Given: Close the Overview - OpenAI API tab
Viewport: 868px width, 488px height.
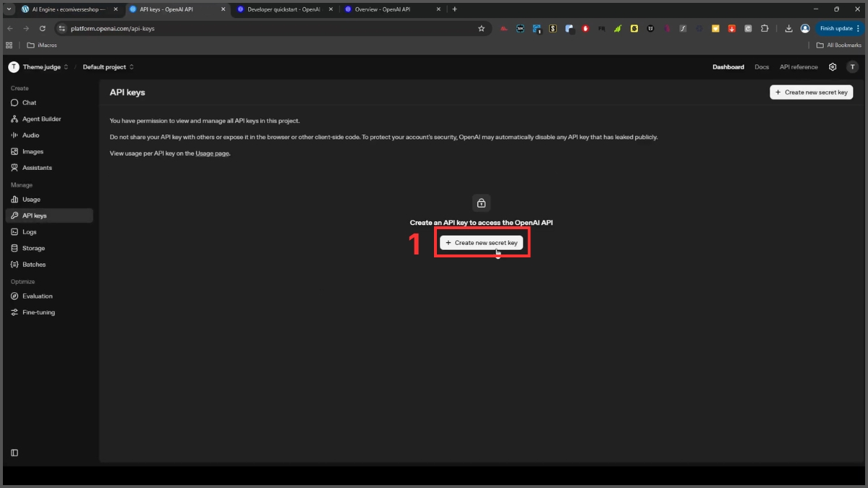Looking at the screenshot, I should point(439,9).
